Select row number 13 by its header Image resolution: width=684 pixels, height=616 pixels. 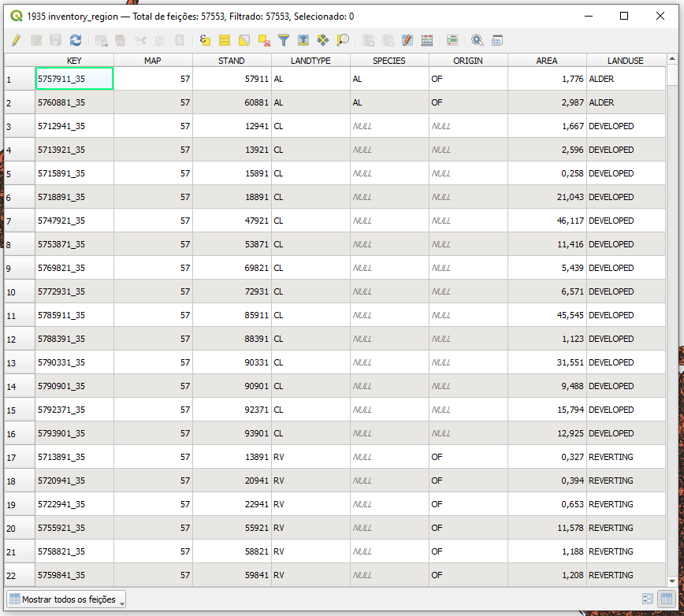(19, 362)
